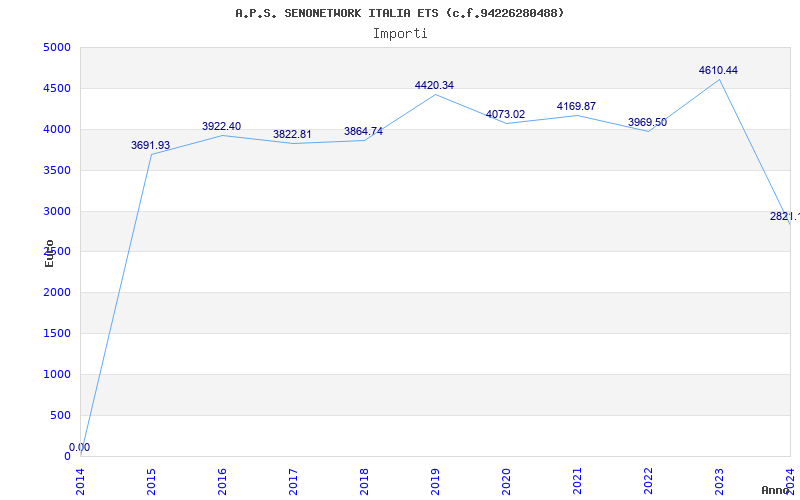Select the 4420.34 peak value label
The image size is (800, 500).
434,85
